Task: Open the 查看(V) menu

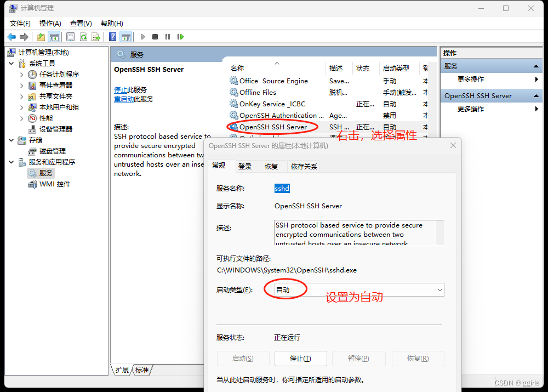Action: point(81,24)
